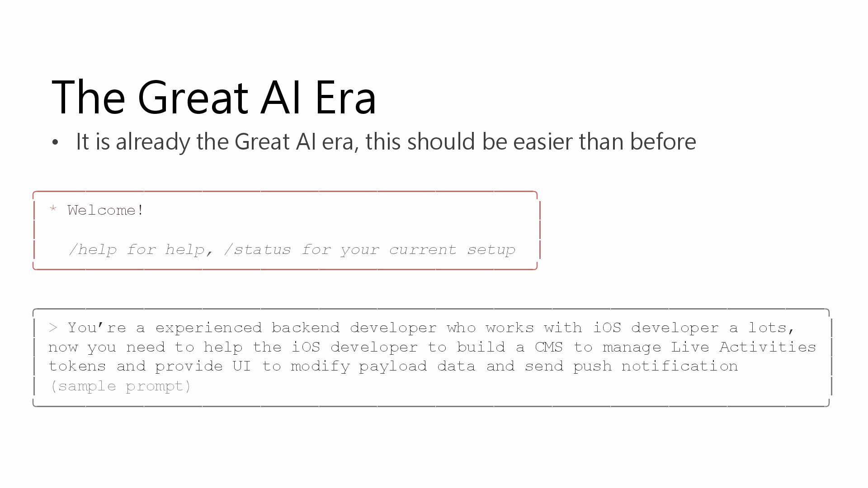Image resolution: width=868 pixels, height=488 pixels.
Task: Click the red-bordered welcome box
Action: click(285, 230)
